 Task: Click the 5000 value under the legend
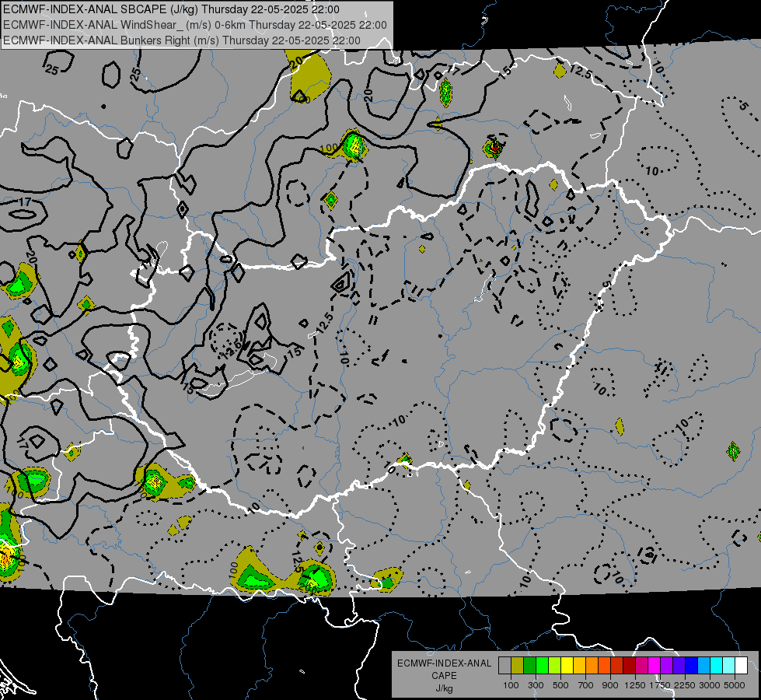point(735,685)
